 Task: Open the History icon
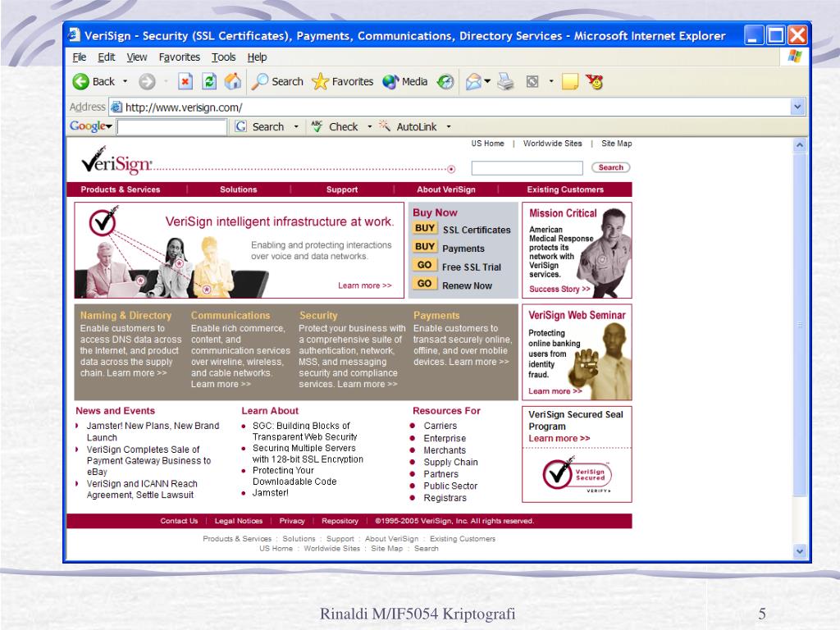click(445, 81)
